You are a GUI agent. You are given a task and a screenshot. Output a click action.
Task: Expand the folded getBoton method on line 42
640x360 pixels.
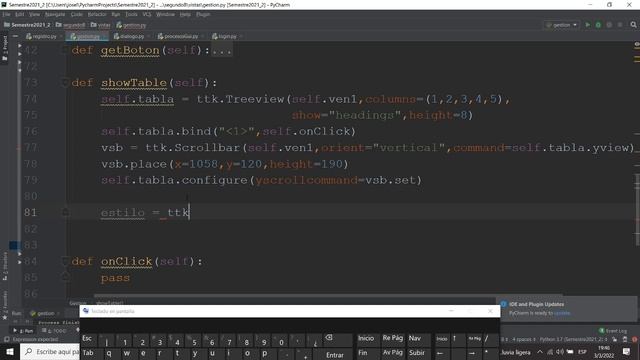point(65,50)
